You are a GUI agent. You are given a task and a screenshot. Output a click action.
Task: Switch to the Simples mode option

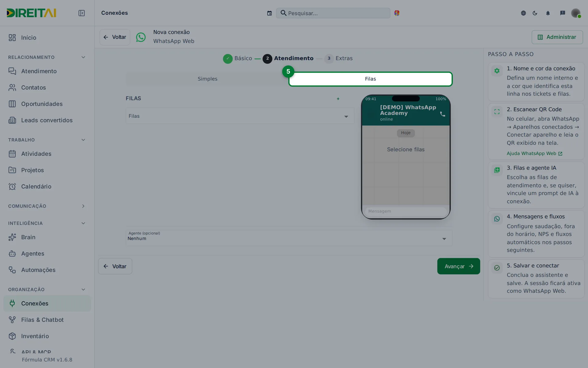pos(207,79)
